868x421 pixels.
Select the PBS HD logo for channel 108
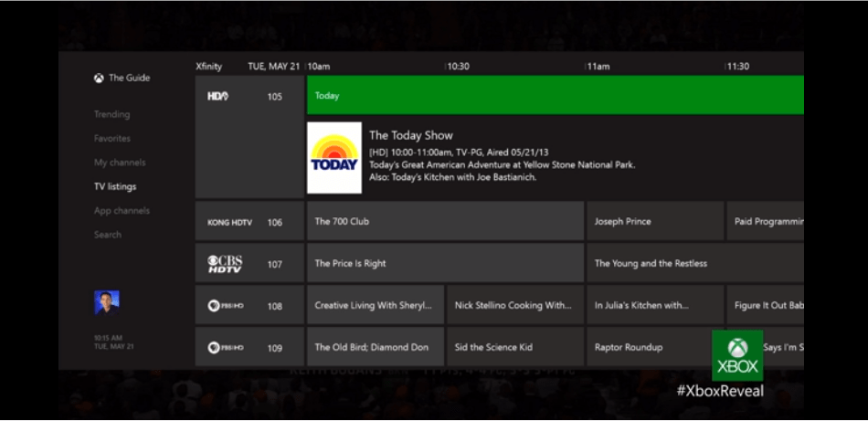tap(226, 306)
